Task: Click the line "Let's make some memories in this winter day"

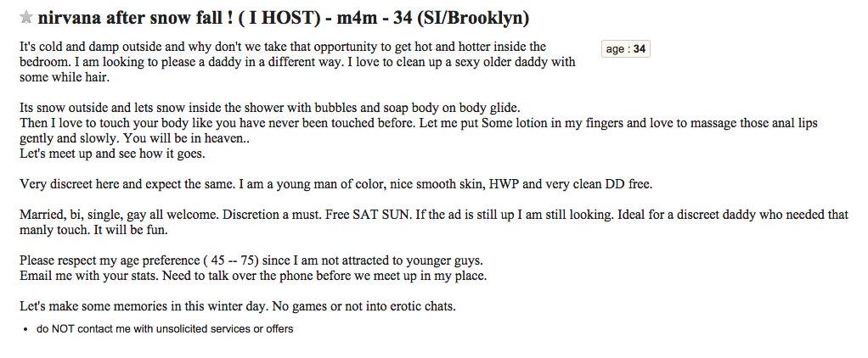Action: click(238, 306)
